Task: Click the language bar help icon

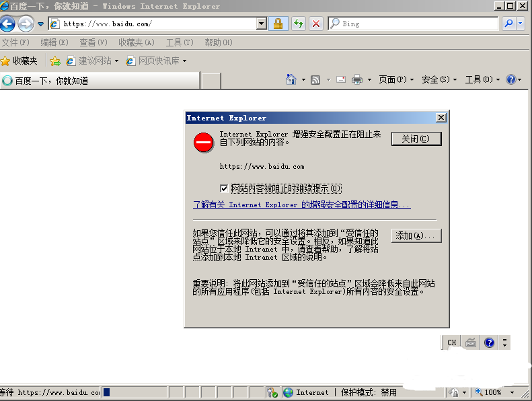Action: click(x=489, y=342)
